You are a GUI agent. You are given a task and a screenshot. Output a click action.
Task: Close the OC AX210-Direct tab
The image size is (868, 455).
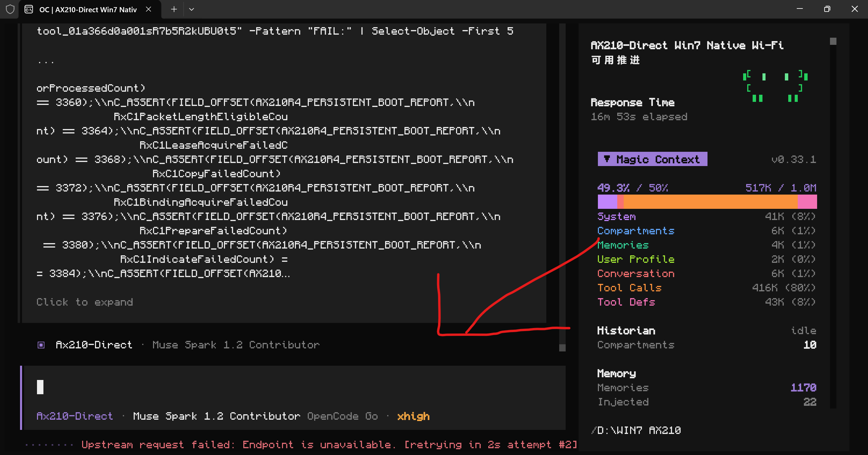[148, 9]
